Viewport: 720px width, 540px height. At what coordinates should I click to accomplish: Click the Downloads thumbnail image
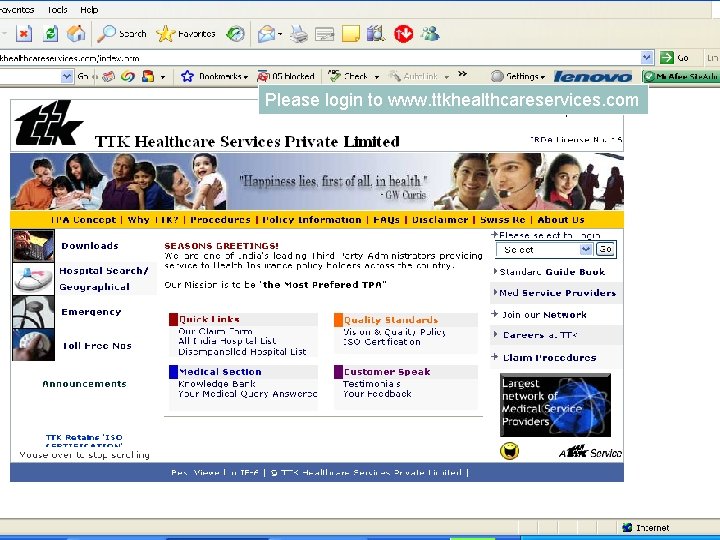(33, 246)
